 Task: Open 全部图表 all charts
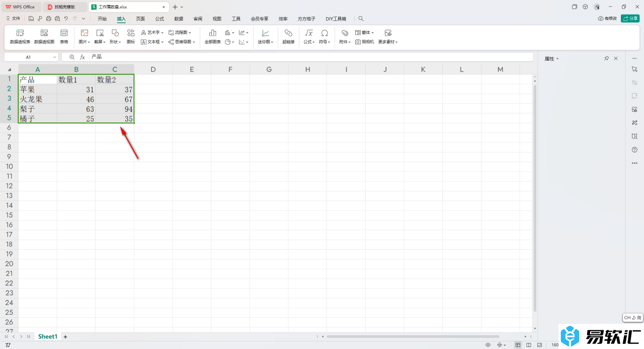(213, 36)
